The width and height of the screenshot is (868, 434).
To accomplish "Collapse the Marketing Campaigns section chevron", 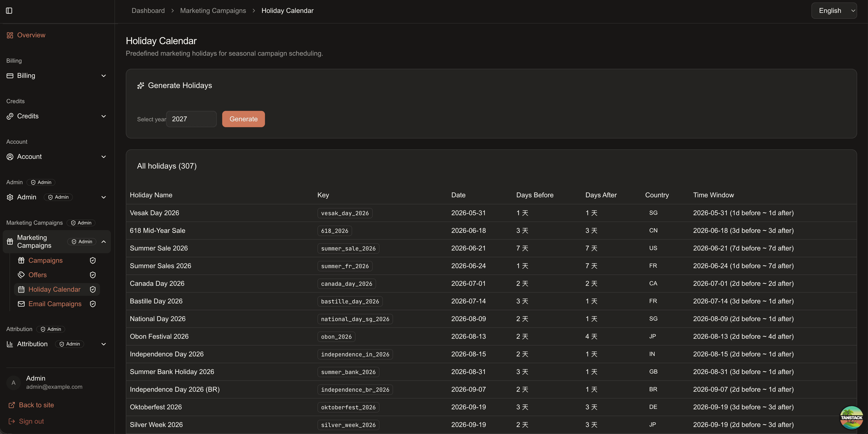I will [x=103, y=242].
